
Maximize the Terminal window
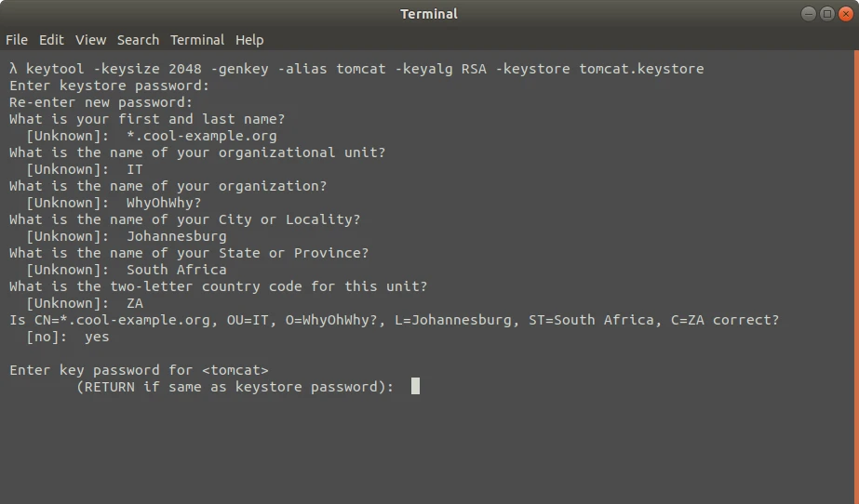827,14
